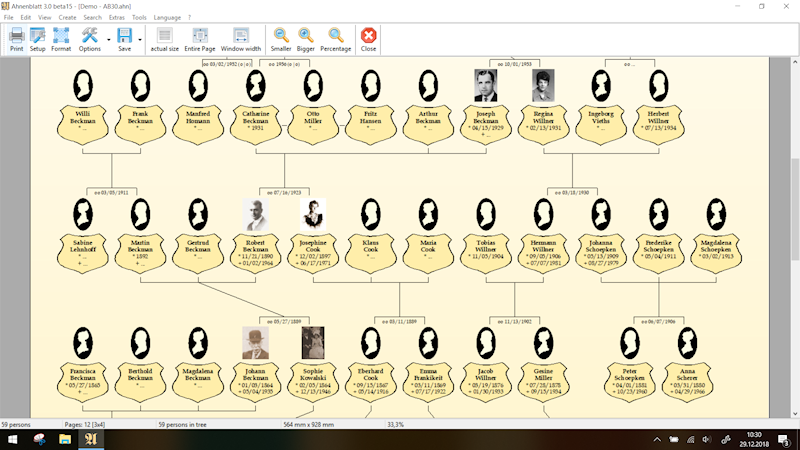Click Otto Miller's name shield
This screenshot has height=450, width=800.
[x=313, y=124]
